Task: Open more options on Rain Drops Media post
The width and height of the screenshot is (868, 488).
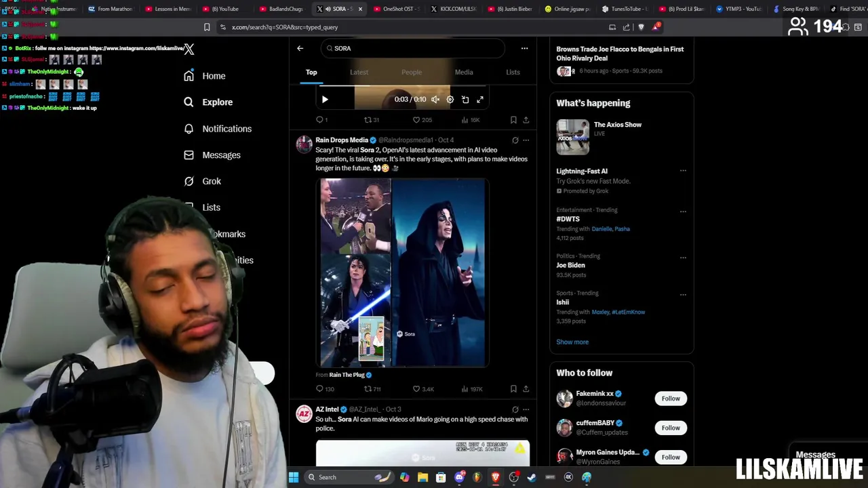Action: coord(526,140)
